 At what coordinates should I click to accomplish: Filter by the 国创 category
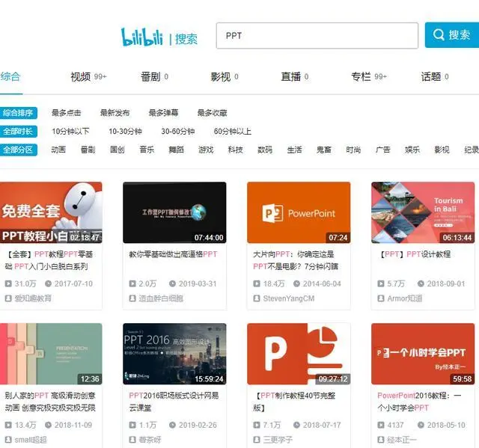pyautogui.click(x=118, y=150)
